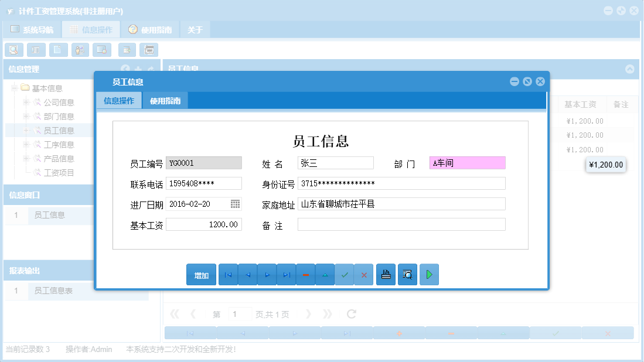Click the page number input field
Image resolution: width=644 pixels, height=362 pixels.
point(240,313)
